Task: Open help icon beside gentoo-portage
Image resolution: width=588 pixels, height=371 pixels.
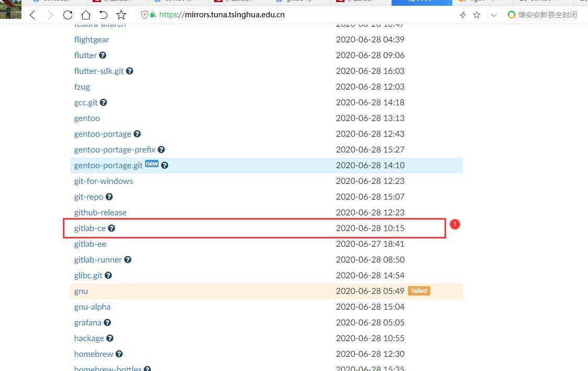Action: [137, 134]
